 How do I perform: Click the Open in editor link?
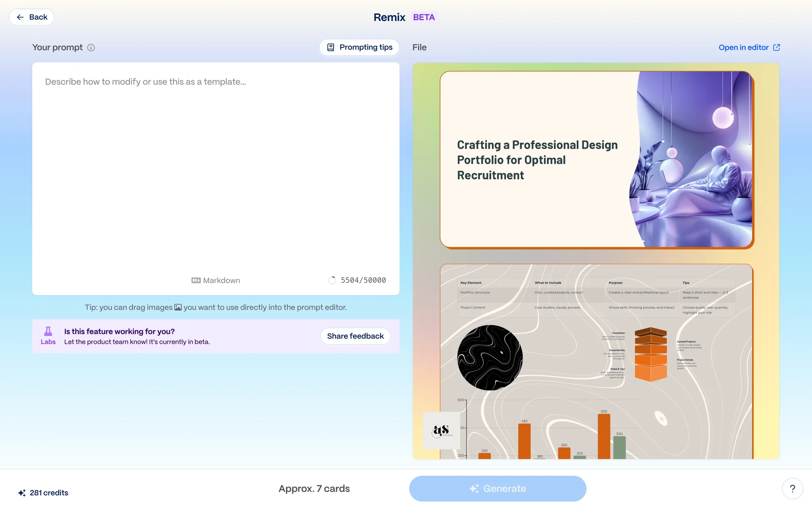tap(743, 47)
